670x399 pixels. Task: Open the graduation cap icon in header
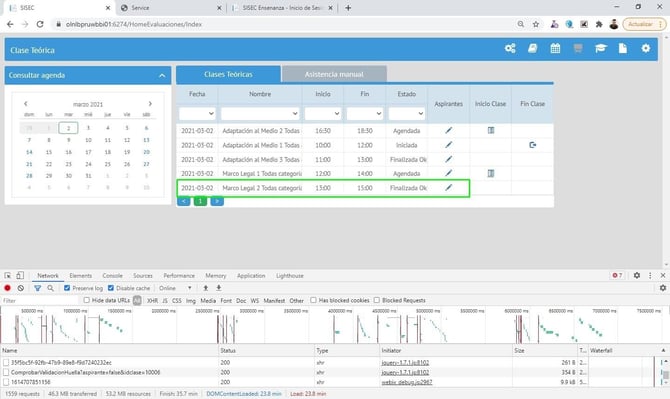tap(601, 48)
